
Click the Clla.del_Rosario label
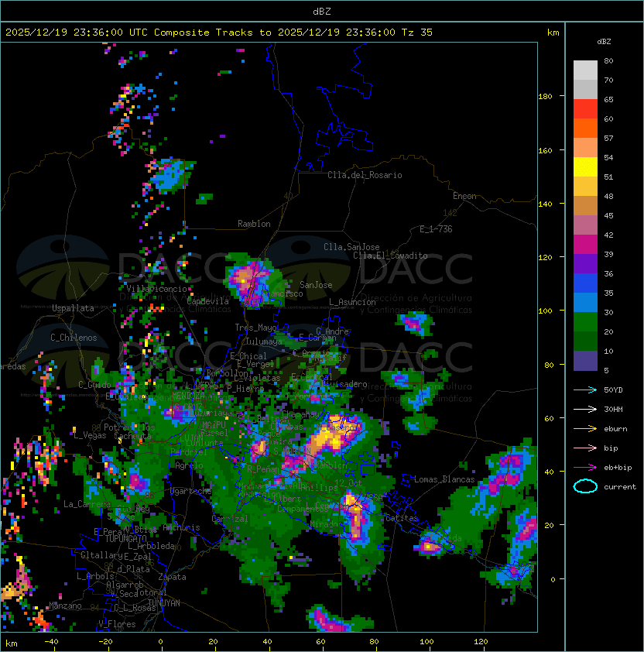[365, 175]
